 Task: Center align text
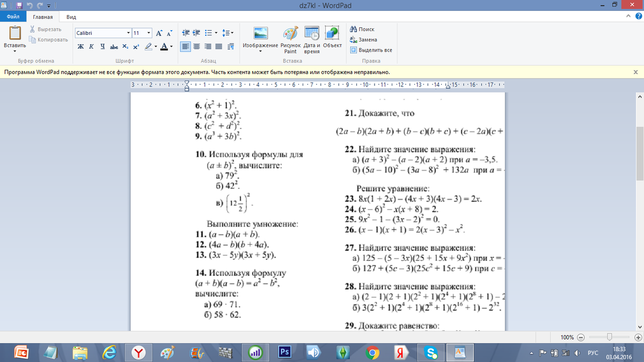[x=197, y=46]
